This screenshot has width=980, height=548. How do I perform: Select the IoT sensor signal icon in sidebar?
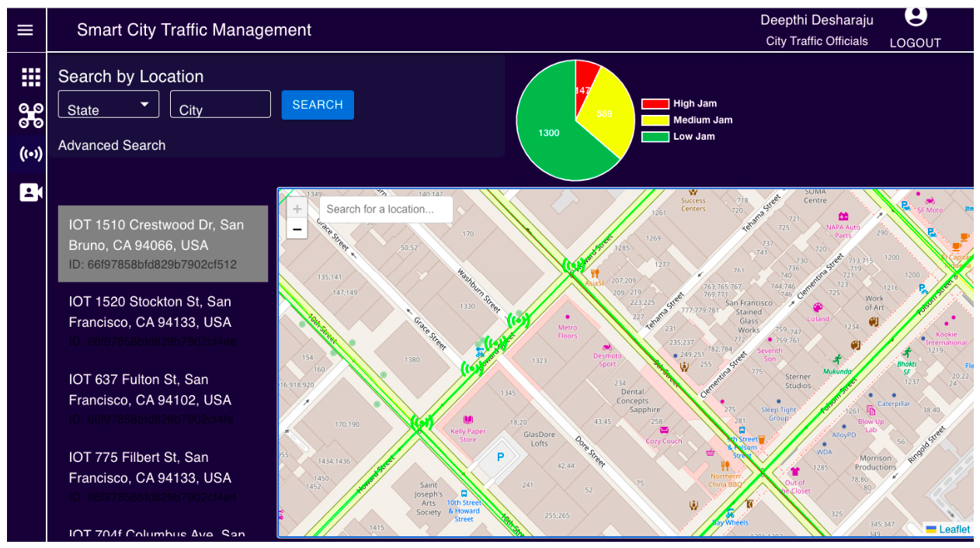click(31, 154)
